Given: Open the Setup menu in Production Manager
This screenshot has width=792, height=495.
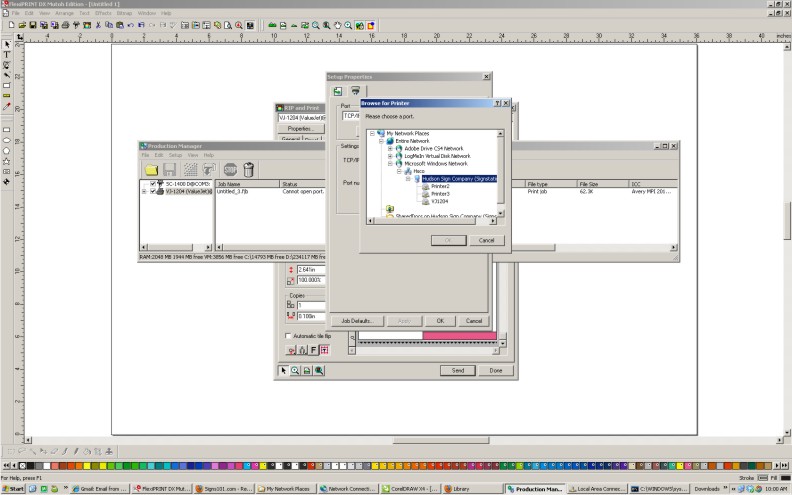Looking at the screenshot, I should pyautogui.click(x=175, y=155).
